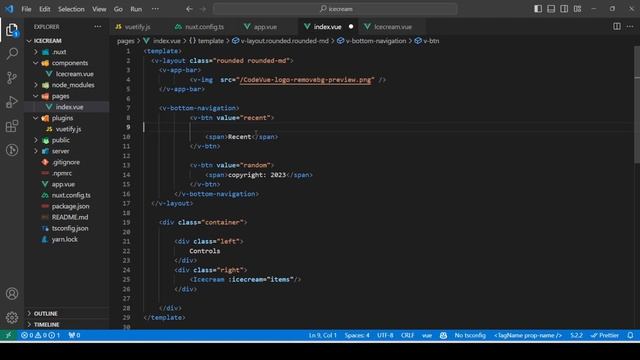Open the Extensions view

(12, 126)
